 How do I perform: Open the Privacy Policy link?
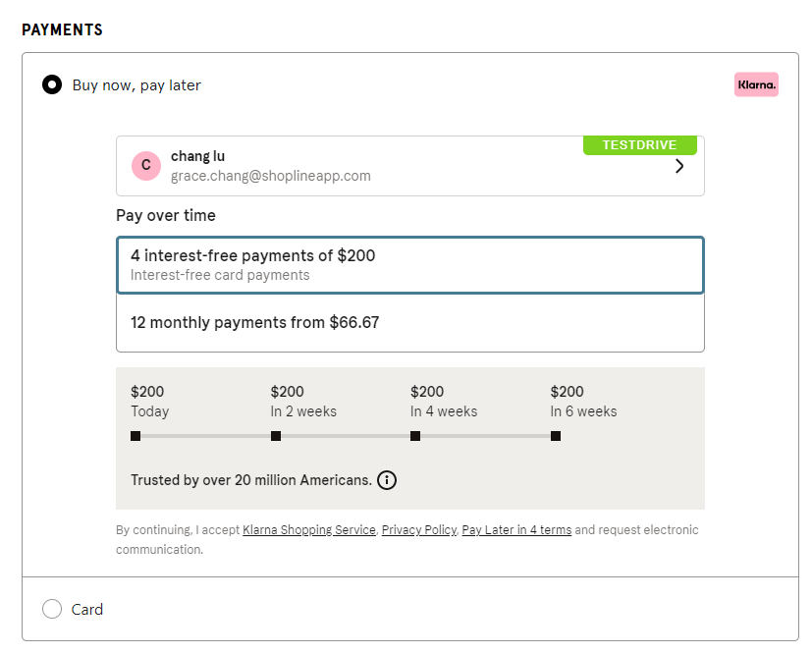[x=419, y=529]
